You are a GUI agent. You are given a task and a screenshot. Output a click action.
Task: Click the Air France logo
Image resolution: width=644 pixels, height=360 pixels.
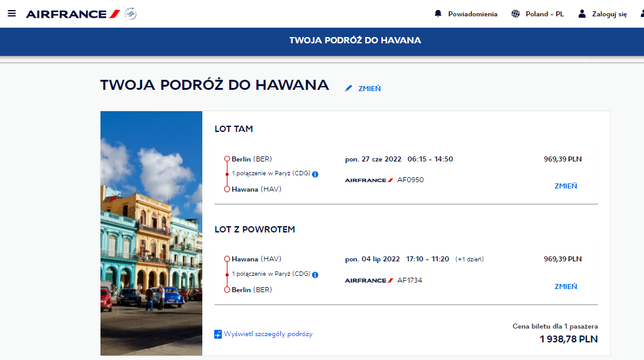click(x=73, y=14)
